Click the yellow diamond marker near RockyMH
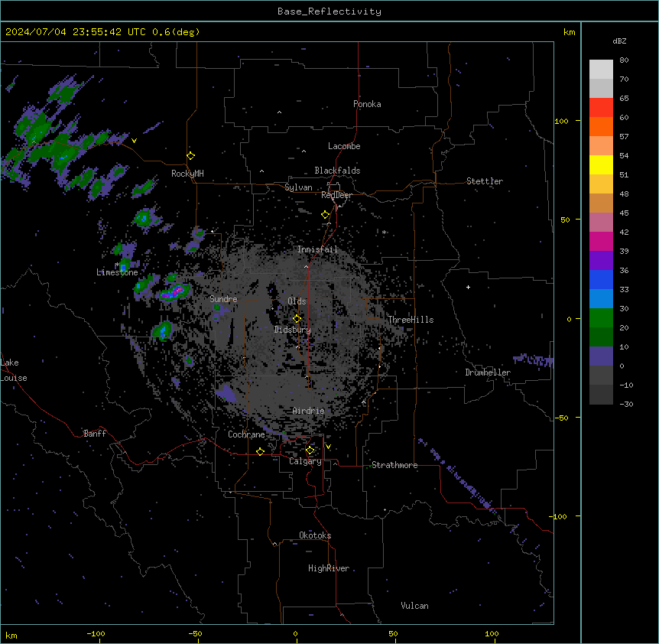The width and height of the screenshot is (659, 644). pyautogui.click(x=191, y=156)
